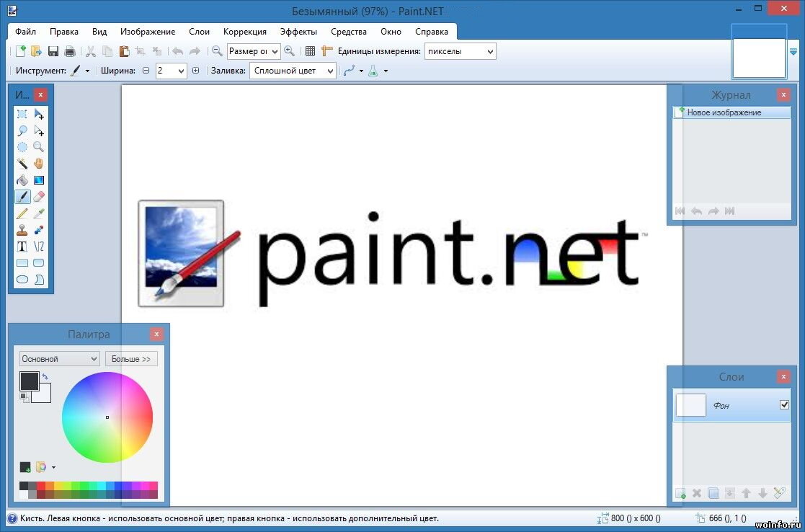The height and width of the screenshot is (532, 805).
Task: Open the Правка menu
Action: [x=64, y=32]
